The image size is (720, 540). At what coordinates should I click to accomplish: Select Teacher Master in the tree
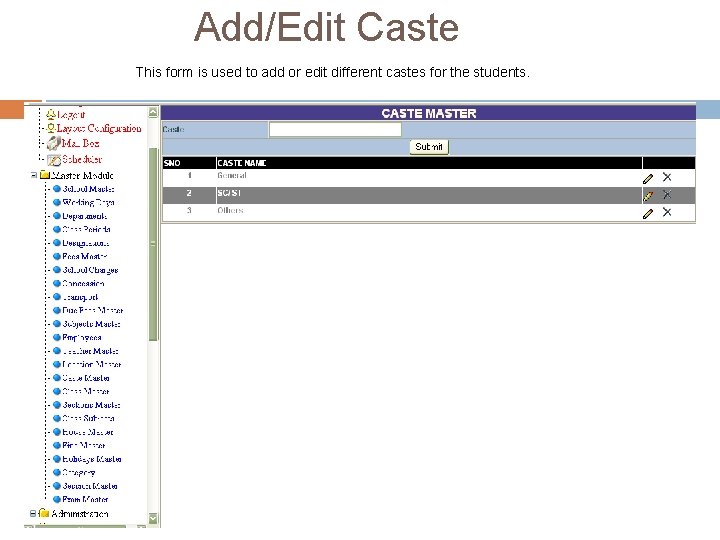(x=90, y=351)
